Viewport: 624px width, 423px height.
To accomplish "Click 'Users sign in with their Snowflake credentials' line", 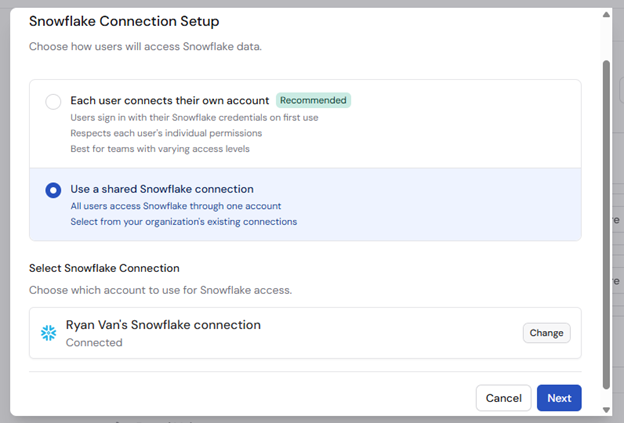I will [194, 118].
